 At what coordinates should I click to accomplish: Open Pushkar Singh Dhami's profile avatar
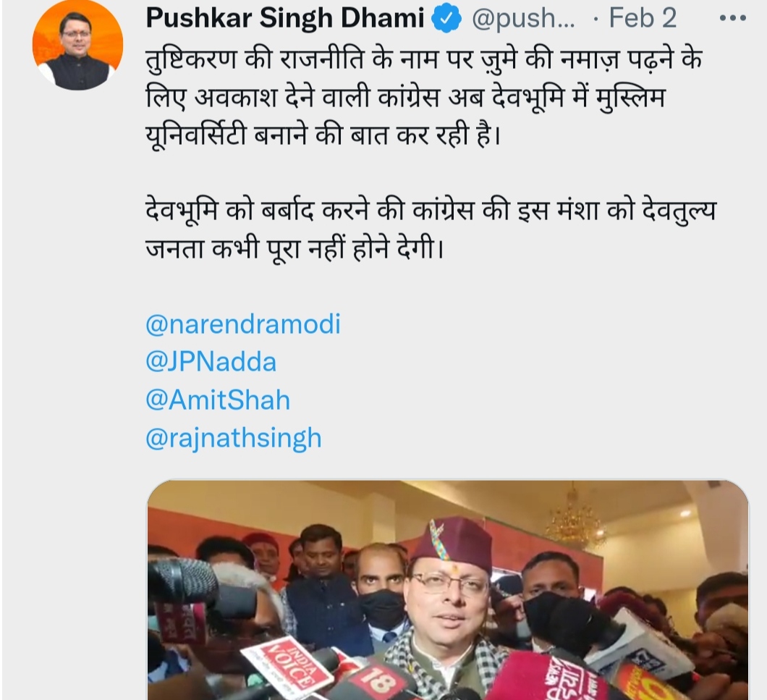point(77,45)
